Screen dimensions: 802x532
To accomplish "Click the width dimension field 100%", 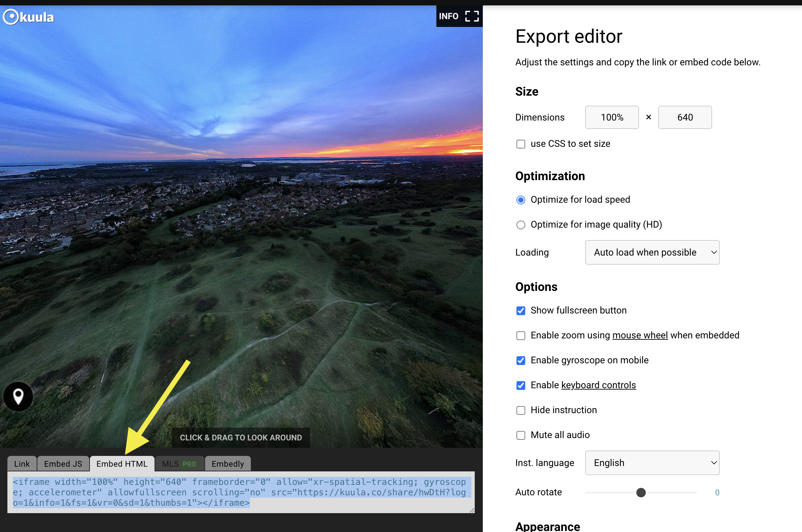I will coord(612,118).
